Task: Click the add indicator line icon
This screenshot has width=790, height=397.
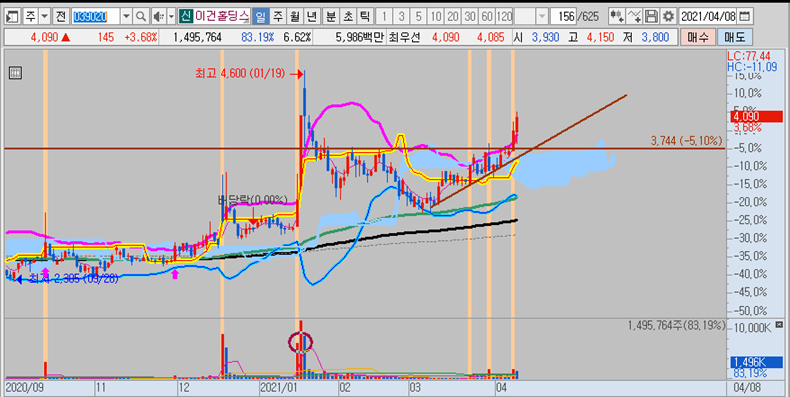Action: tap(635, 17)
